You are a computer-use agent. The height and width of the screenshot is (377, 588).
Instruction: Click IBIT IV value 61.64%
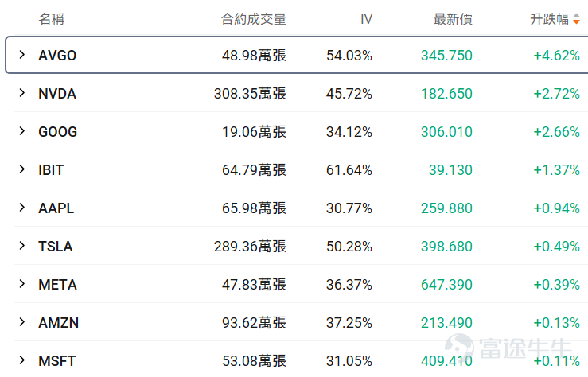click(349, 170)
